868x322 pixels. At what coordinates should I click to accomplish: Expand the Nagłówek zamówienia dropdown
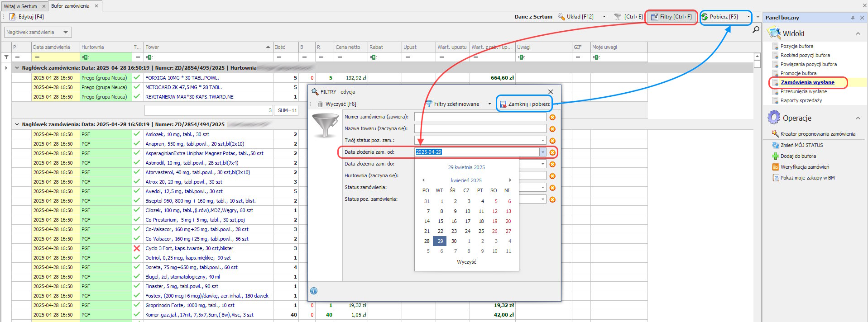pos(66,32)
